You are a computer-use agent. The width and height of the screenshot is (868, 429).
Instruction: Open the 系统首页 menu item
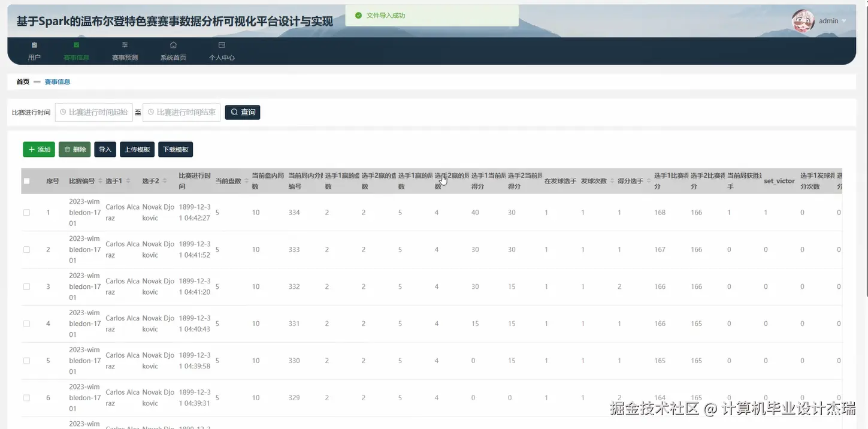(x=173, y=52)
